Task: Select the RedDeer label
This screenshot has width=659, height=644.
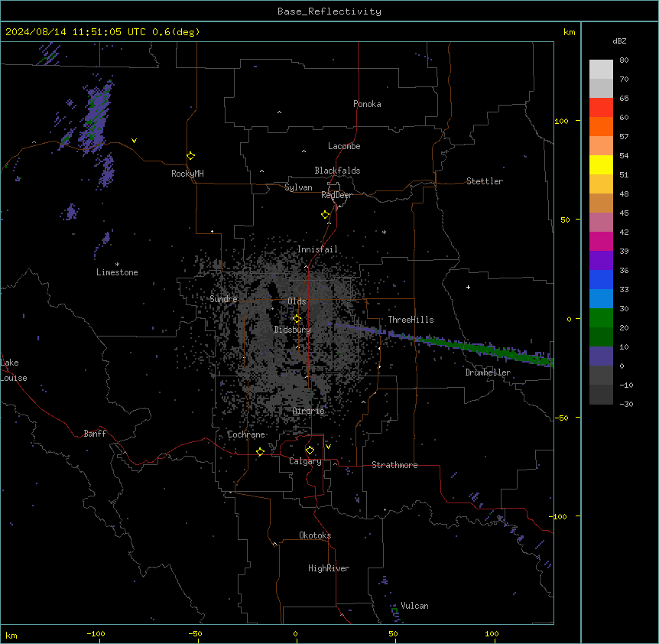Action: [x=336, y=195]
